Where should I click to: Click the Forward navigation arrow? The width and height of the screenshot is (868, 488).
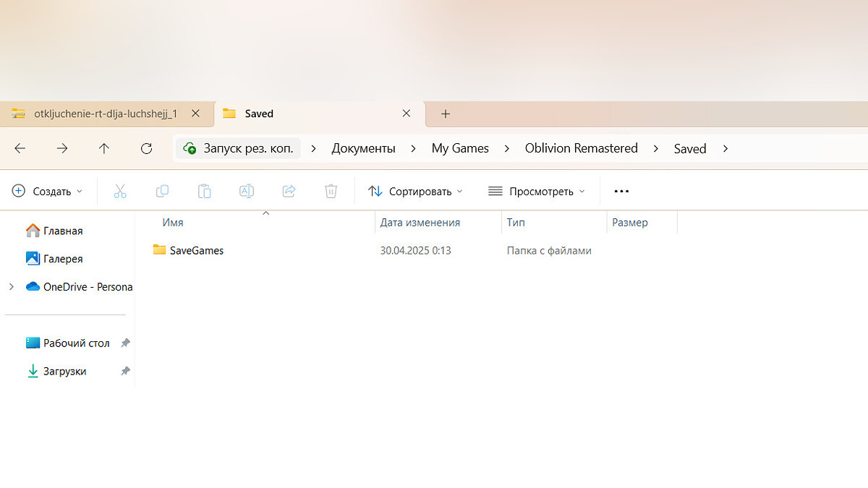[x=62, y=148]
